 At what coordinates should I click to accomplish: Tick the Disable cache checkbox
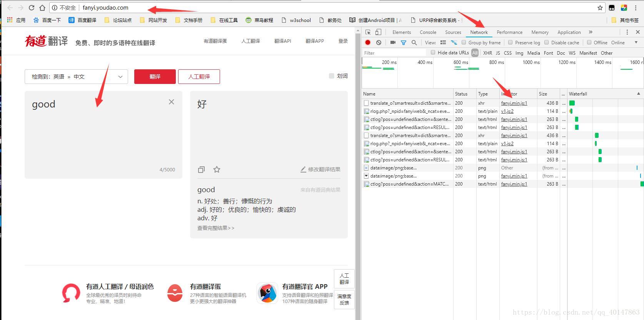546,42
